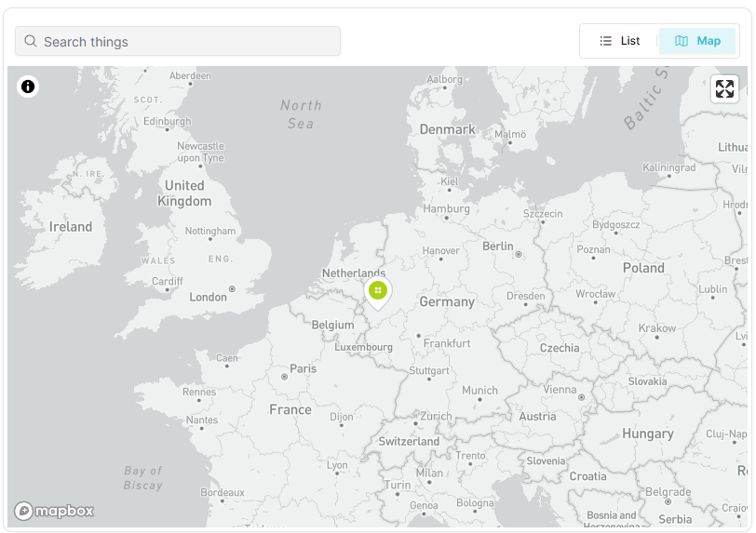Click the Paris city label
The width and height of the screenshot is (756, 533).
(304, 368)
